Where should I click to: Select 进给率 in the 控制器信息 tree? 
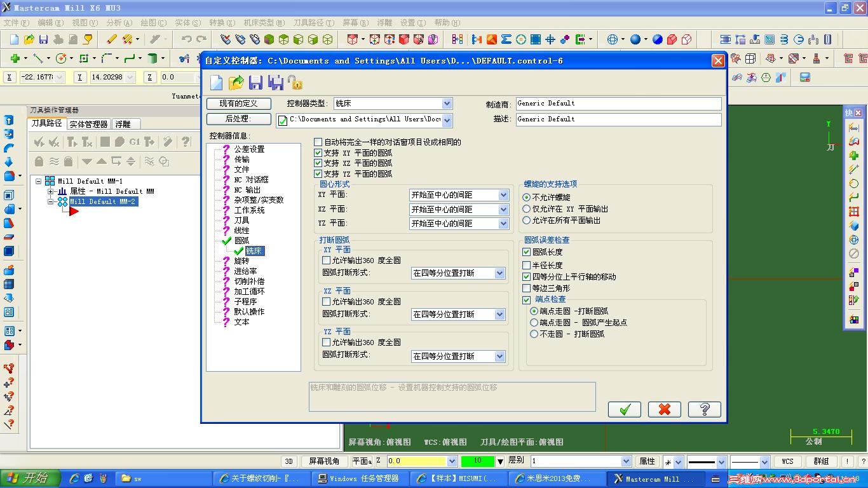coord(245,271)
